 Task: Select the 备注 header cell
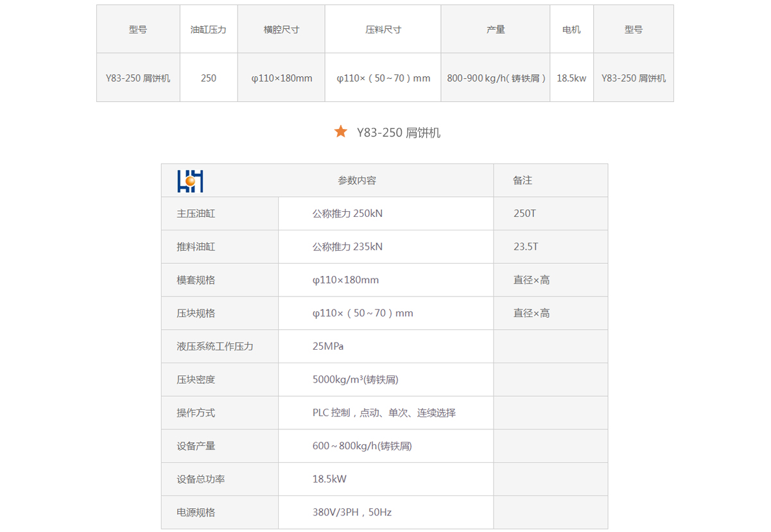point(523,180)
